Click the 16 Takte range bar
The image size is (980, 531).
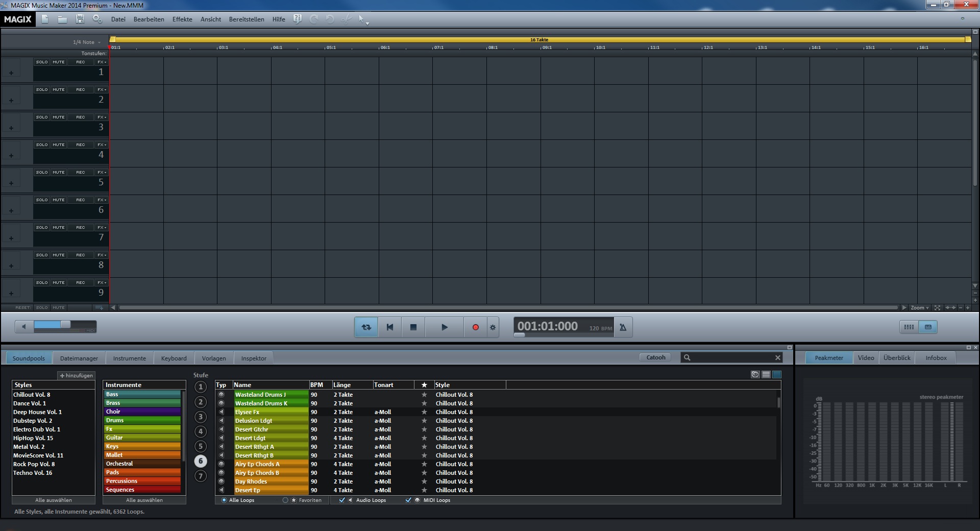(539, 39)
